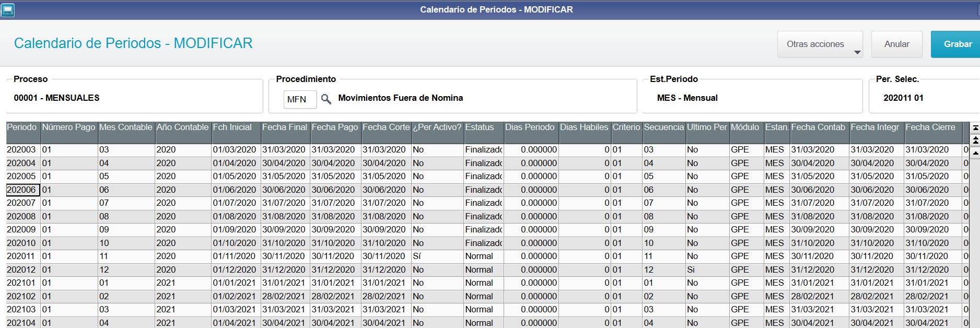This screenshot has height=328, width=980.
Task: Click Finalizado status in row 202003
Action: coord(483,150)
